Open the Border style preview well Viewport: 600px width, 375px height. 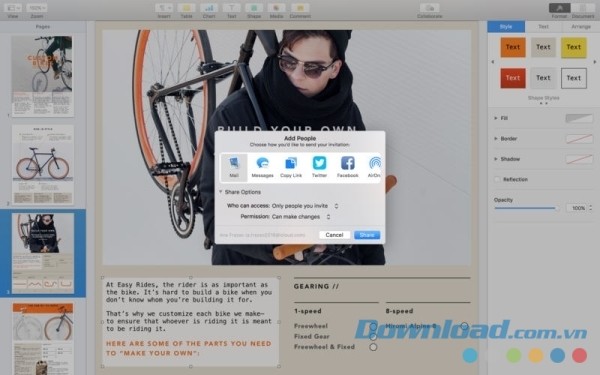tap(579, 139)
